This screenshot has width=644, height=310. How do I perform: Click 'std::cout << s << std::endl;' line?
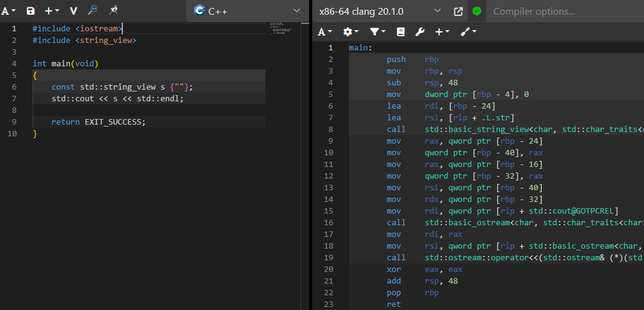pos(117,99)
